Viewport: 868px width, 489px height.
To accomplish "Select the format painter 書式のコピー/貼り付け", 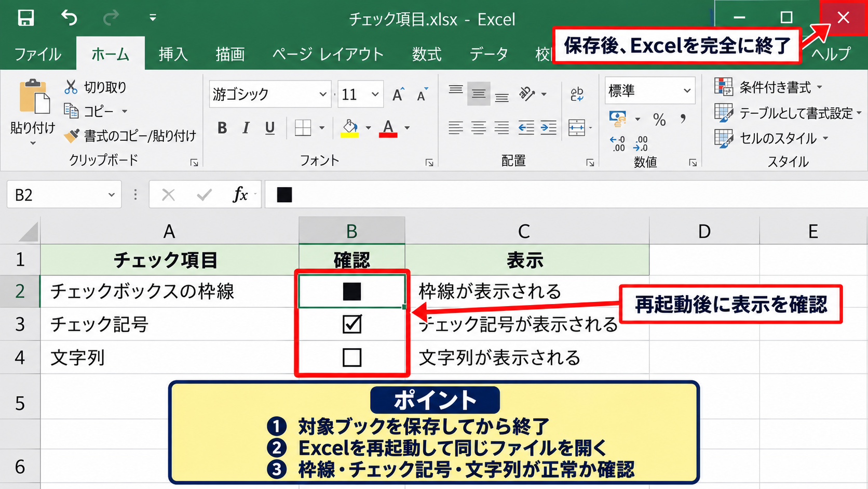I will coord(130,136).
